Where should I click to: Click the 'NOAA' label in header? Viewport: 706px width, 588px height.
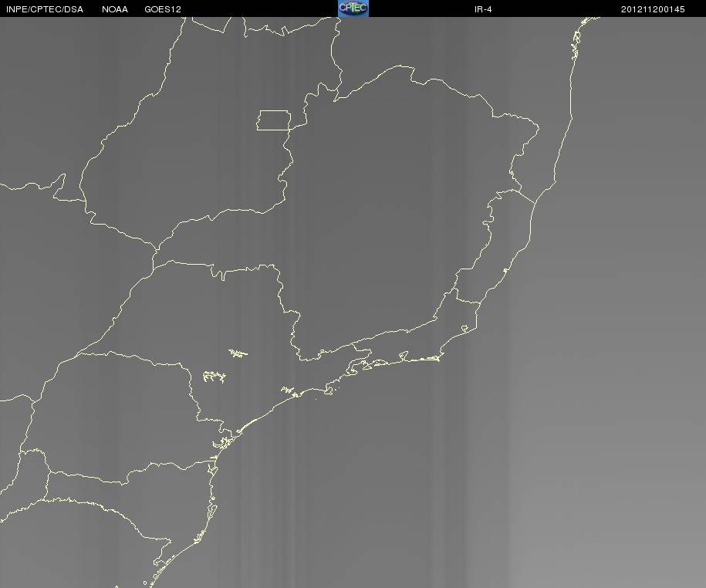click(x=115, y=9)
